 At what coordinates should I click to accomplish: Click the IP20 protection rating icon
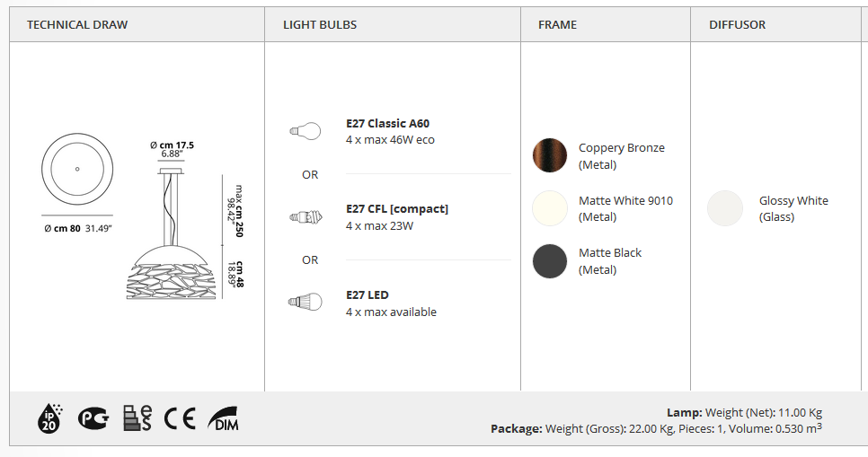coord(48,417)
